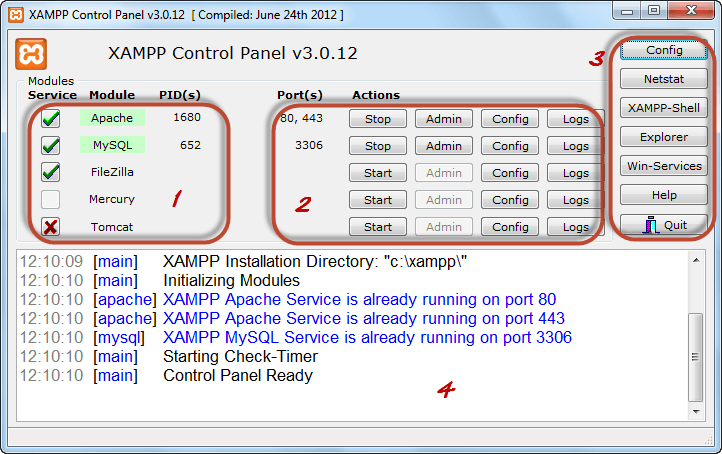Launch the XAMPP-Shell
Screen dimensions: 722x454
(x=664, y=108)
